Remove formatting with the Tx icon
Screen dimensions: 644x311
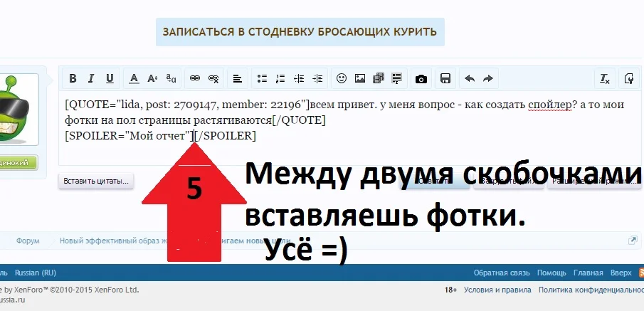point(605,78)
